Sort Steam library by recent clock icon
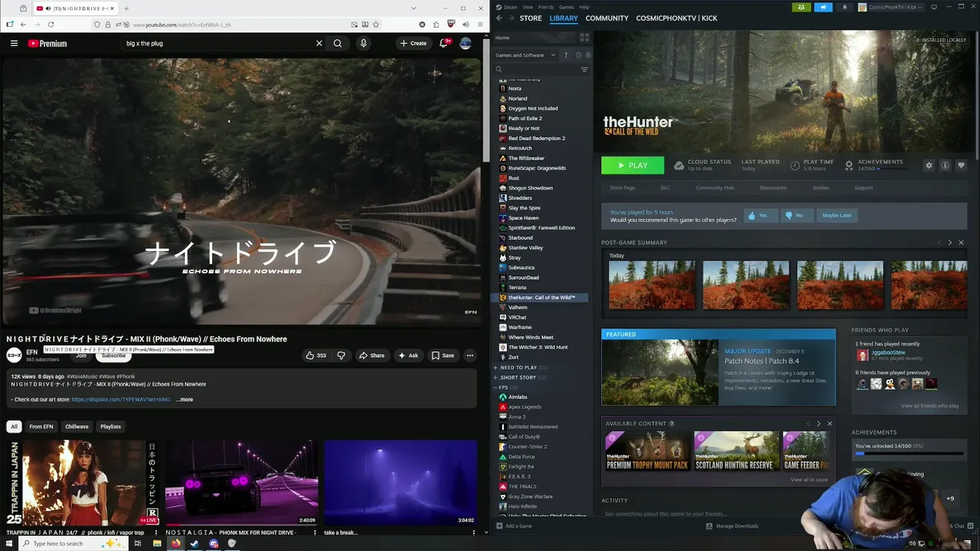Screen dimensions: 980x551 (x=578, y=55)
